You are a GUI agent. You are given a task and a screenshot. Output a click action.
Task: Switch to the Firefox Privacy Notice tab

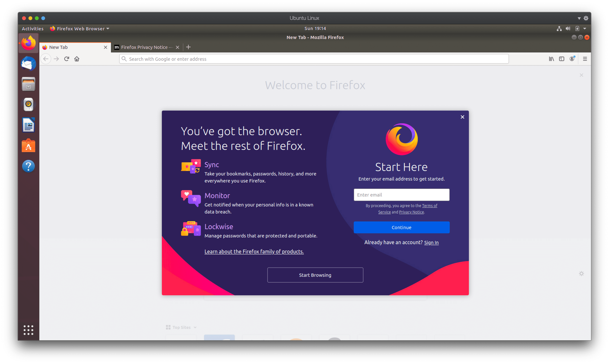pyautogui.click(x=147, y=47)
